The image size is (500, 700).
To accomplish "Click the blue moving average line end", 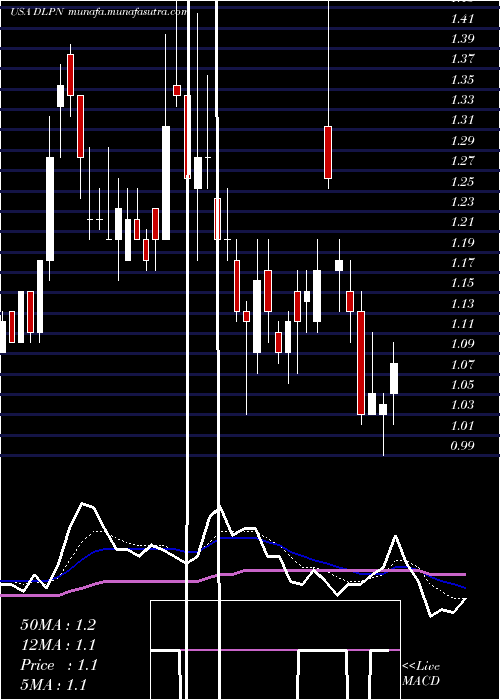I will 464,588.
